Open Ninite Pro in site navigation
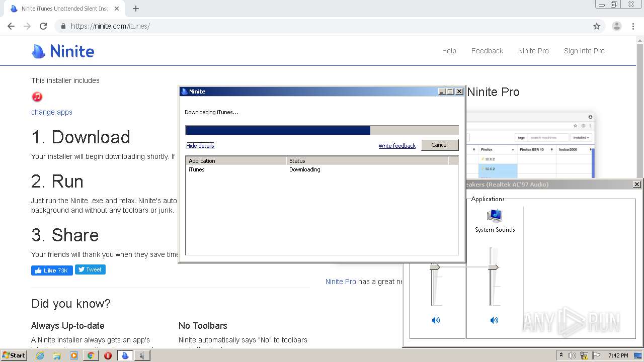Screen dimensions: 644x362 pyautogui.click(x=533, y=51)
